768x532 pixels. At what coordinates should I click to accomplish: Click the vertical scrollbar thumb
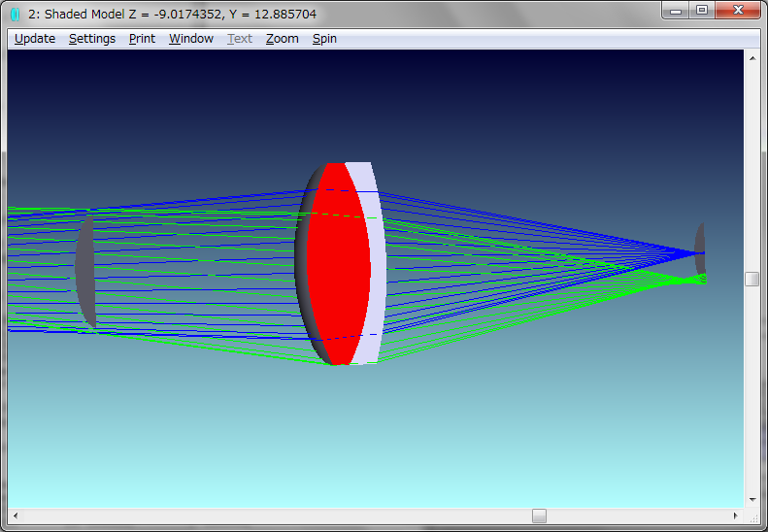click(752, 279)
